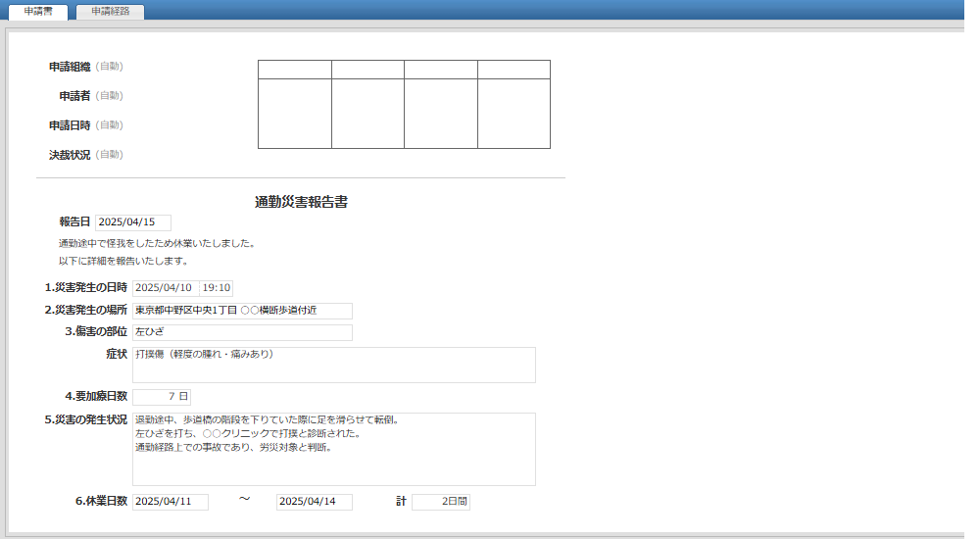
Task: Click the 報告日 date field
Action: (x=133, y=222)
